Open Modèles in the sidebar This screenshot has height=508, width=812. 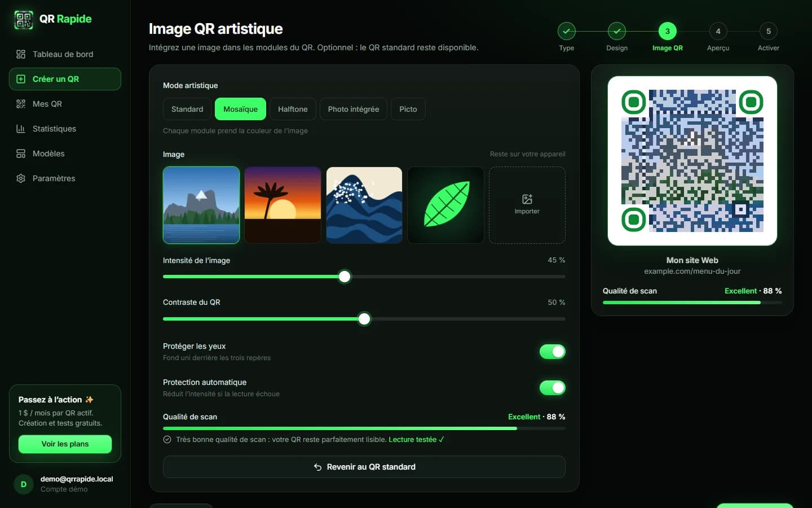[65, 154]
